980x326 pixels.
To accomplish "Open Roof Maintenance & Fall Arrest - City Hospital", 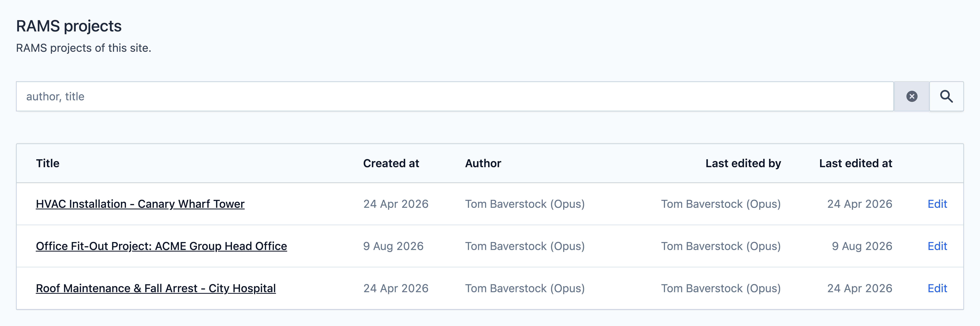I will (156, 289).
